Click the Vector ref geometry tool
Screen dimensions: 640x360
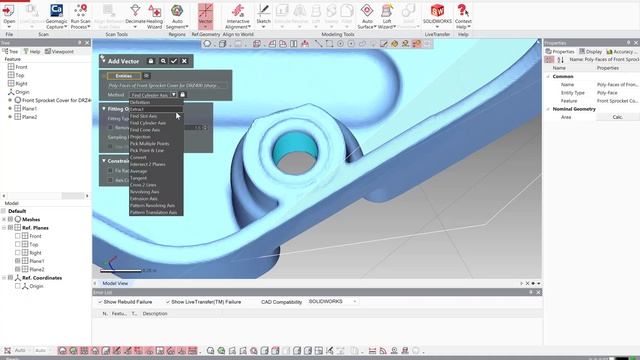tap(205, 16)
